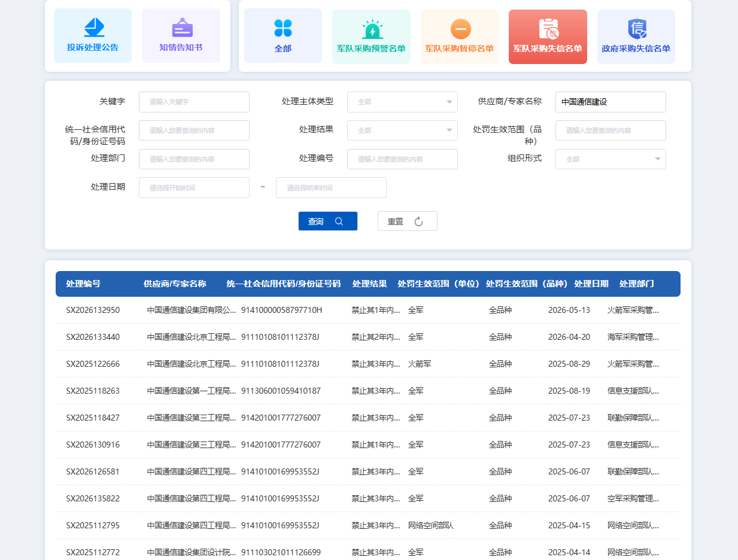Select the 军队采购失信名单 clipboard icon

[548, 29]
